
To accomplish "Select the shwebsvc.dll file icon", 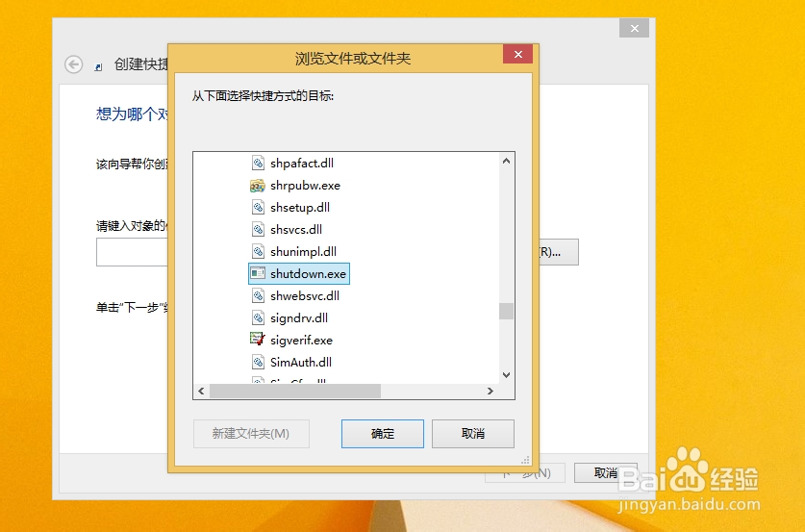I will [258, 295].
